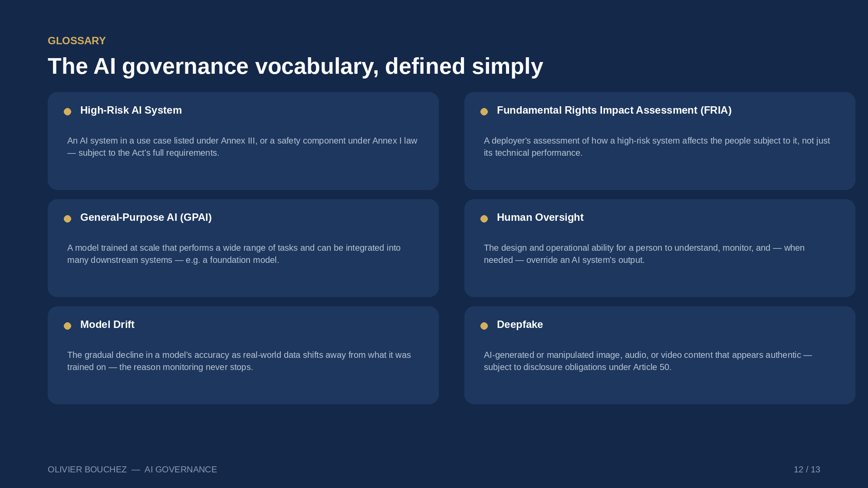Viewport: 868px width, 488px height.
Task: Select the Article 50 disclosure obligations text
Action: (648, 361)
